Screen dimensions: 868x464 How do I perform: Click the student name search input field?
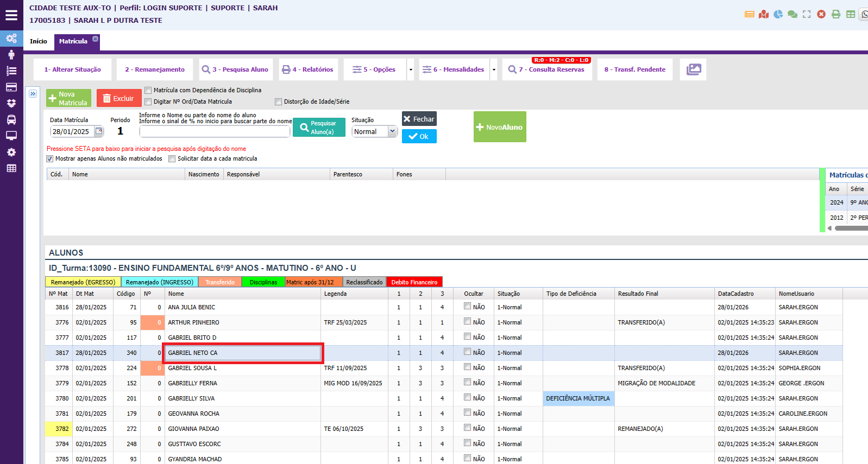tap(215, 132)
